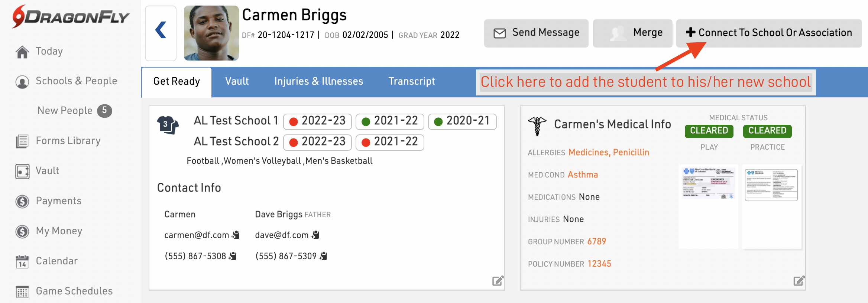868x303 pixels.
Task: Open New People in the sidebar
Action: click(65, 111)
